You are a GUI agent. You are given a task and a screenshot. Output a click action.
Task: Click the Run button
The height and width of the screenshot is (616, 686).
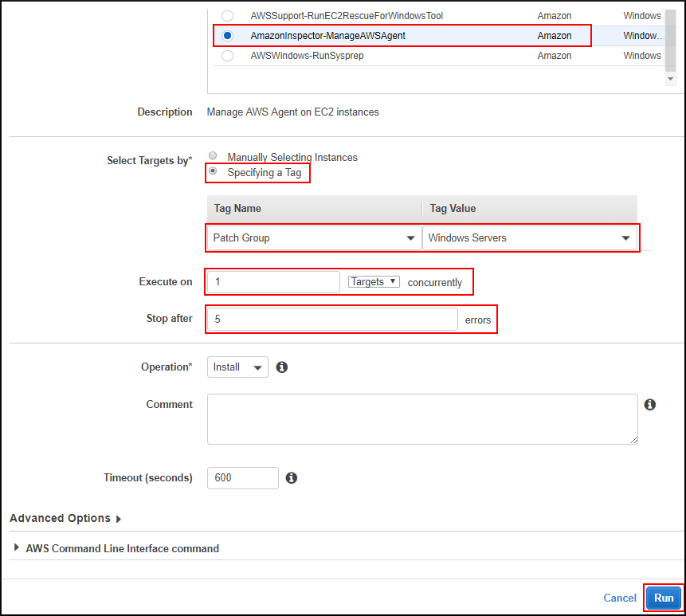pyautogui.click(x=664, y=598)
